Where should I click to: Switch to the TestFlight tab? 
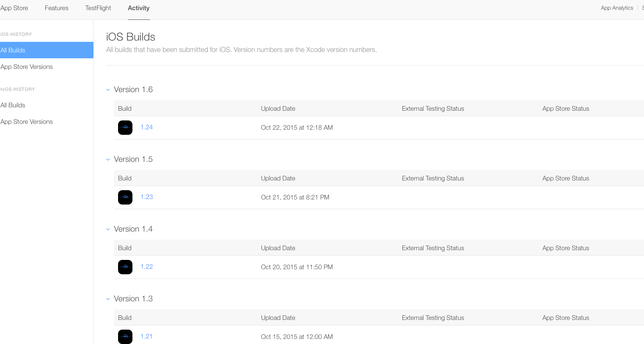98,8
